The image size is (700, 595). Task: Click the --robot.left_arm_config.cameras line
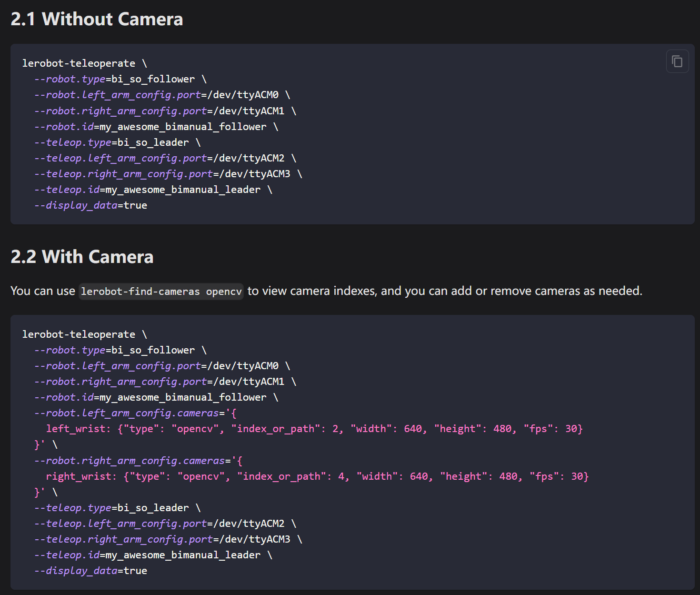click(x=135, y=413)
